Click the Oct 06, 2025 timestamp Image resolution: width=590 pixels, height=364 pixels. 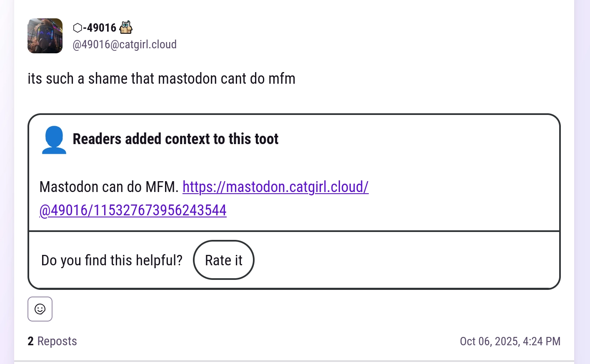[510, 342]
